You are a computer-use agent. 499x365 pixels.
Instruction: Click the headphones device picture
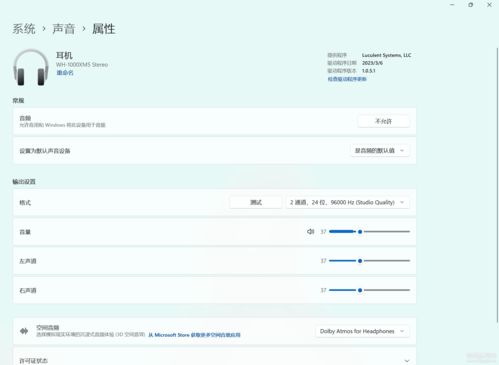[31, 67]
